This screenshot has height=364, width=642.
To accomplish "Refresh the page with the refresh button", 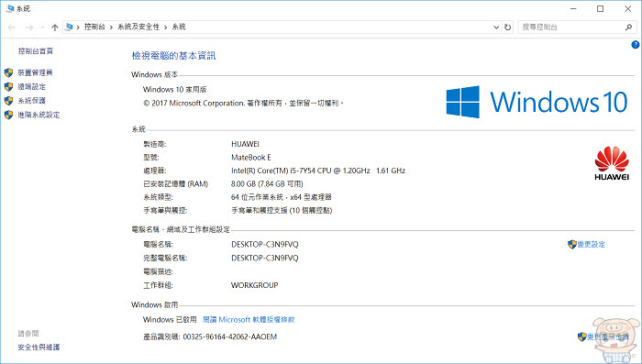I will (x=508, y=28).
